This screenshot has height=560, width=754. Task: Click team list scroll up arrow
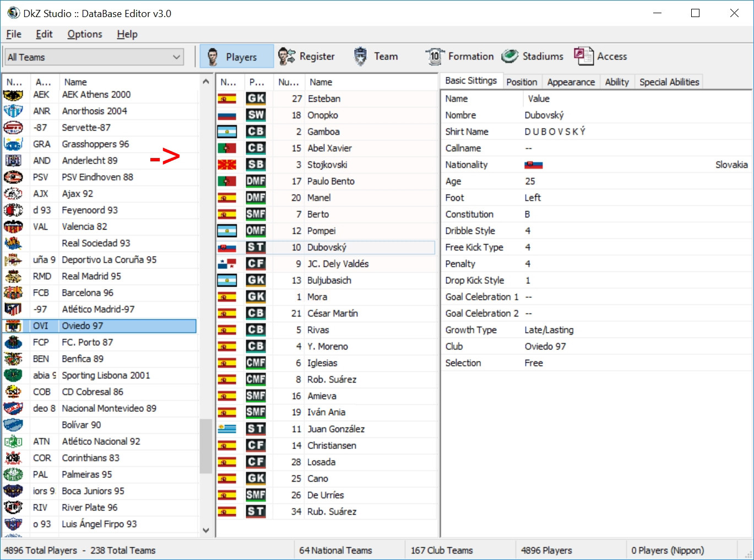coord(206,81)
